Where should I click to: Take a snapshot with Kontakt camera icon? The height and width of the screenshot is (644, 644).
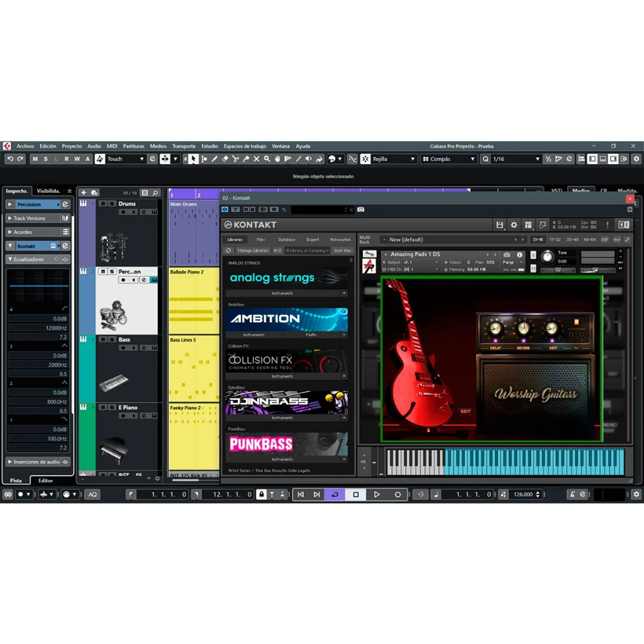coord(360,209)
